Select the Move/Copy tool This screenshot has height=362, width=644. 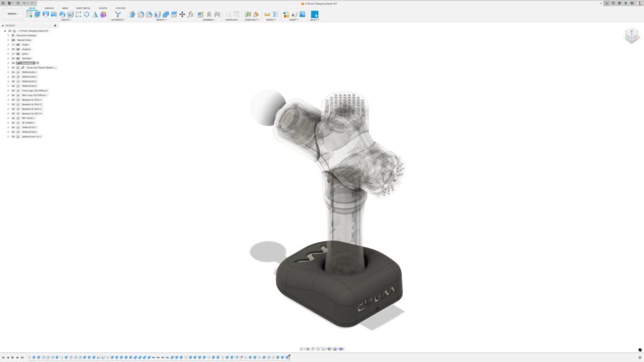[182, 14]
